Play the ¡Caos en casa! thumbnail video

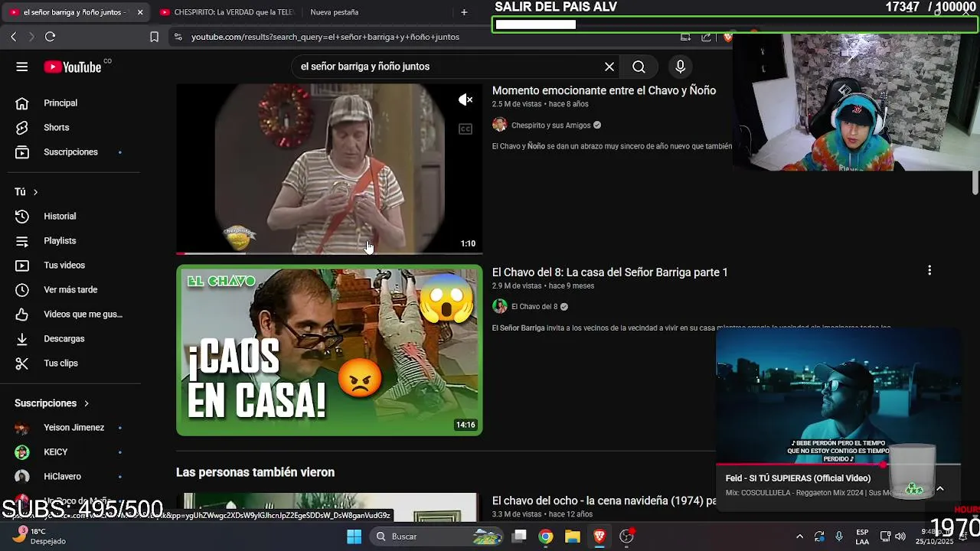[329, 350]
